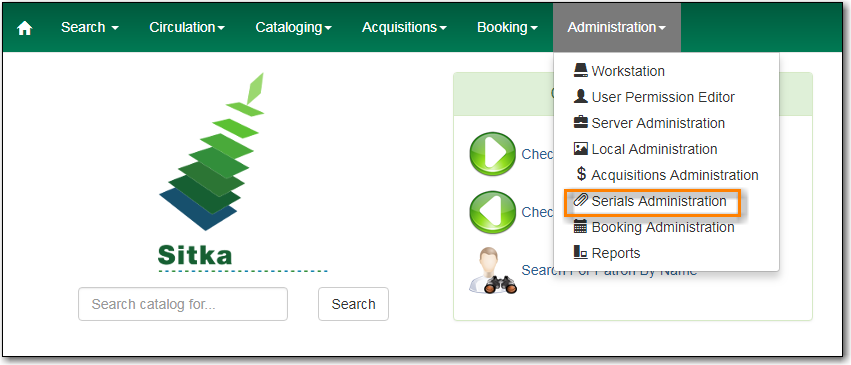Click the Acquisitions Administration dollar icon
The width and height of the screenshot is (851, 365).
[581, 175]
